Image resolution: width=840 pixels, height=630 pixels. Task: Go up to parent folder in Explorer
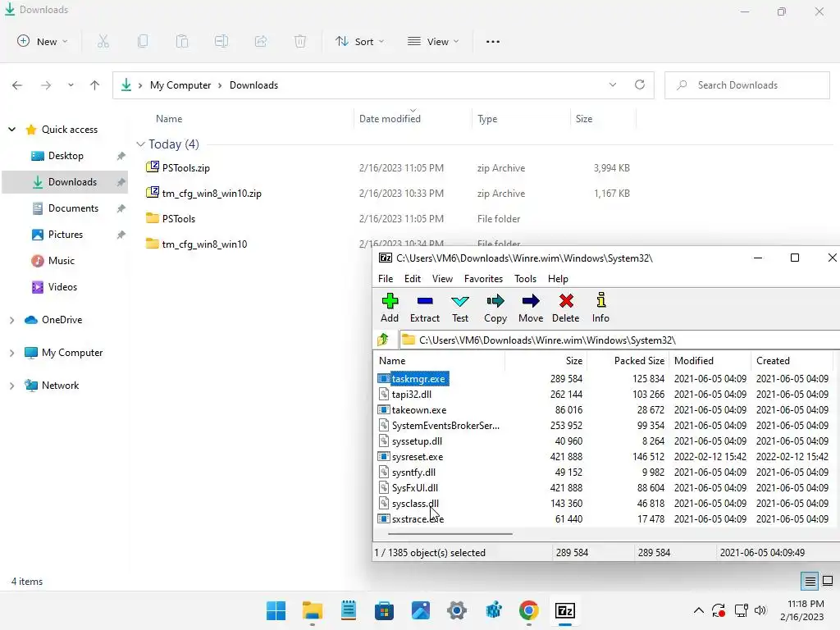tap(95, 85)
